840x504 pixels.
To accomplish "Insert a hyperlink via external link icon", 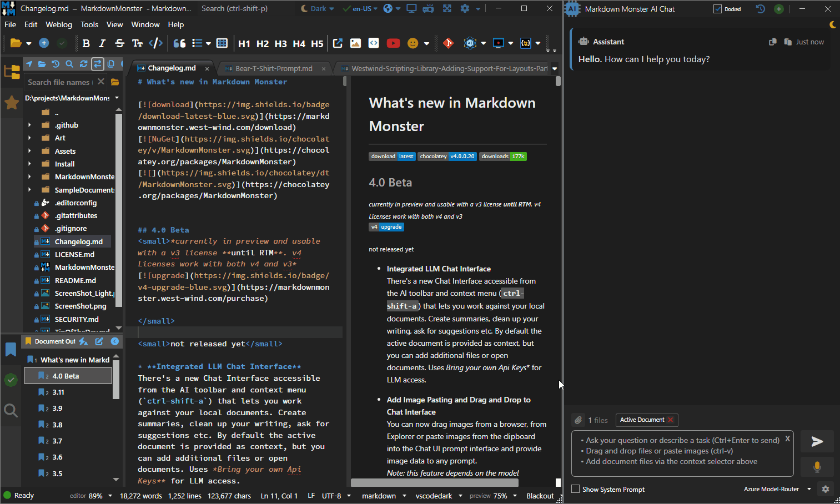I will pyautogui.click(x=338, y=43).
